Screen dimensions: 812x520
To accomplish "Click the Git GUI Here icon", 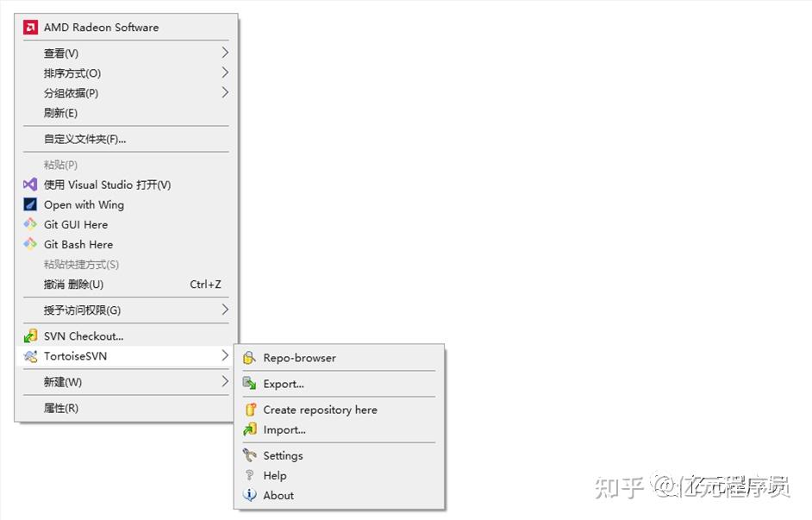I will coord(30,224).
